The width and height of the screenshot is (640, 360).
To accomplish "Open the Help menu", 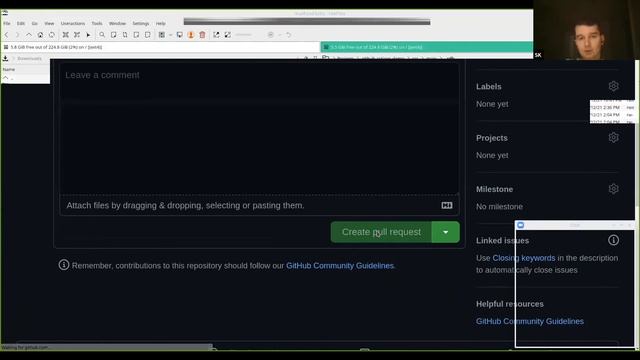I will 161,24.
